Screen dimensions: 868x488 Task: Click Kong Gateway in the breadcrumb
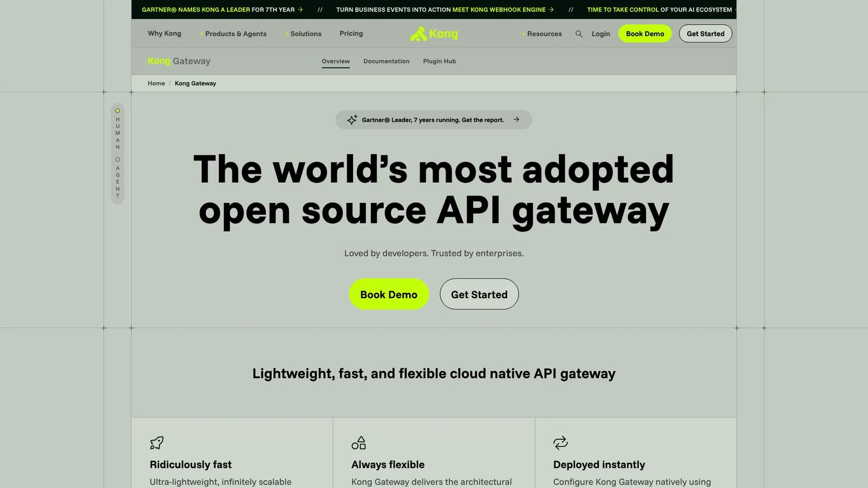point(196,83)
